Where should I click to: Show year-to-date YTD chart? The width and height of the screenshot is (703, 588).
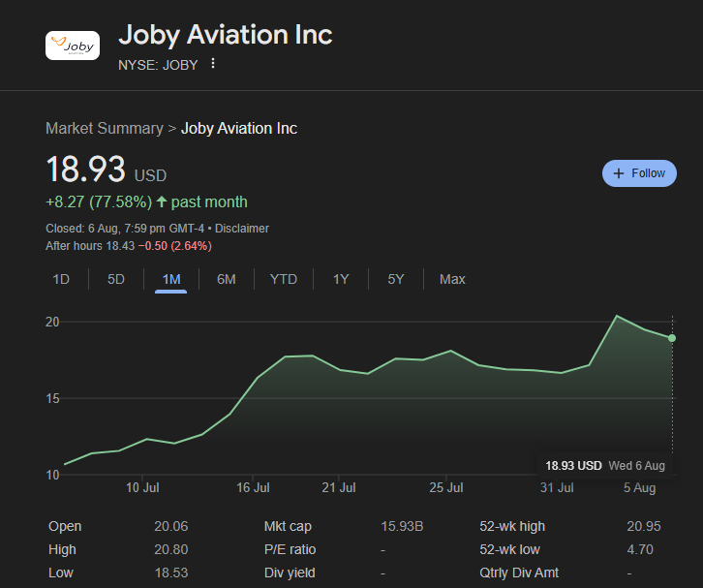284,279
